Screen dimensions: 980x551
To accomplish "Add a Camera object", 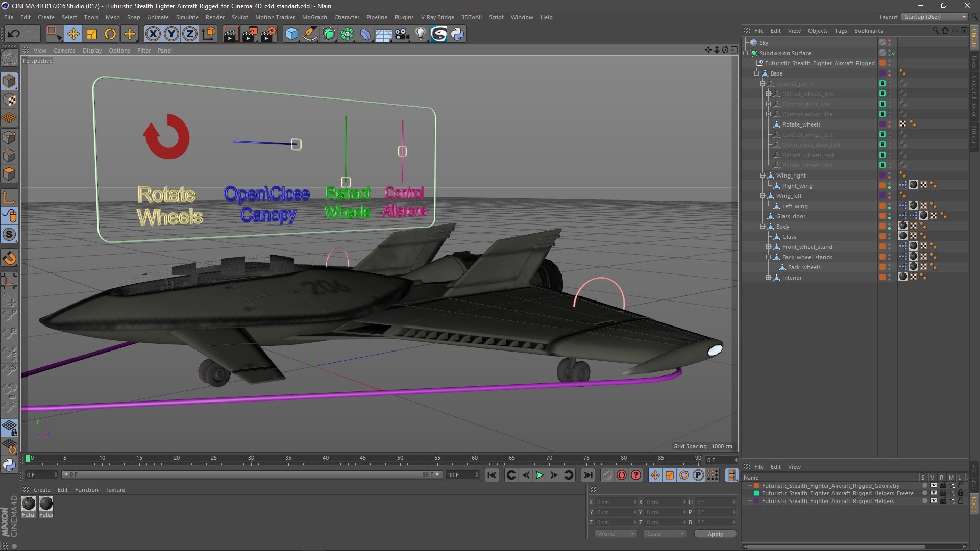I will click(x=402, y=34).
